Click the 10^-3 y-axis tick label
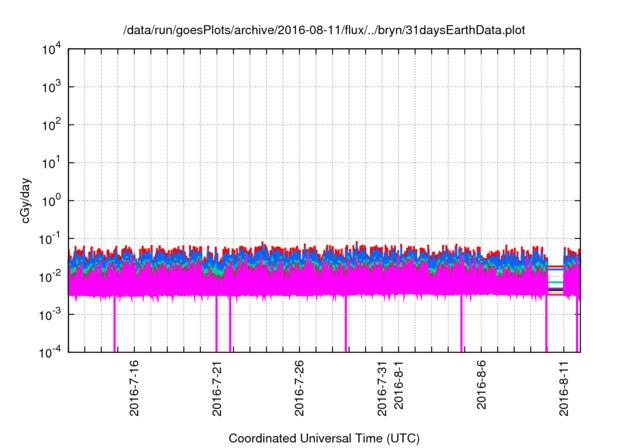The image size is (640, 448). pos(49,315)
